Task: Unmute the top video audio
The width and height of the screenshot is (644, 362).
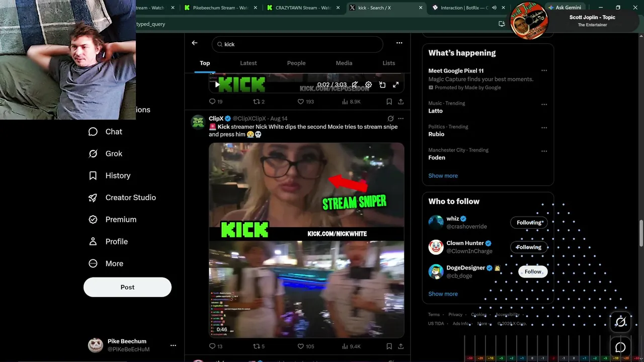Action: (355, 85)
